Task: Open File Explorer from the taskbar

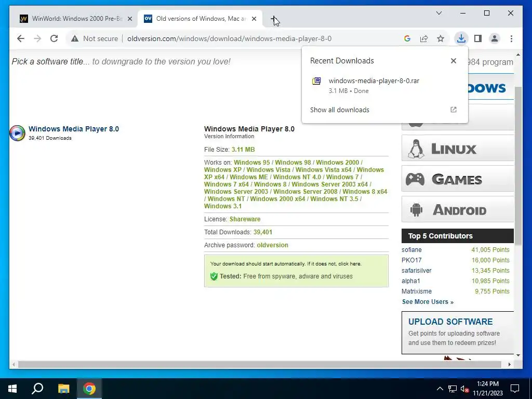Action: (63, 389)
